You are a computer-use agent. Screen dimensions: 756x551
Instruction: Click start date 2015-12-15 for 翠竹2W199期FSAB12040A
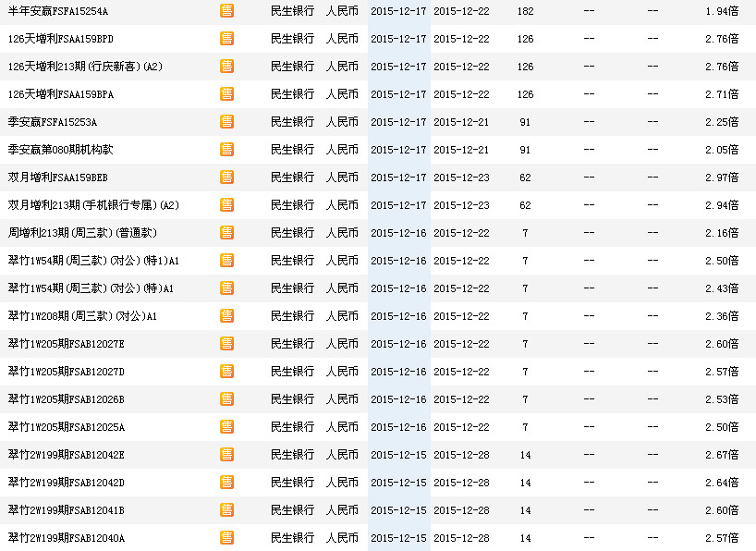click(398, 538)
